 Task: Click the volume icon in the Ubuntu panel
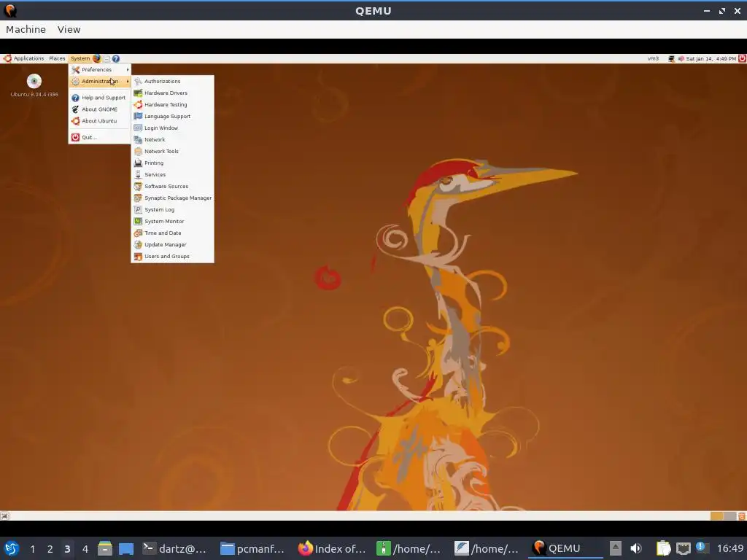(x=681, y=59)
